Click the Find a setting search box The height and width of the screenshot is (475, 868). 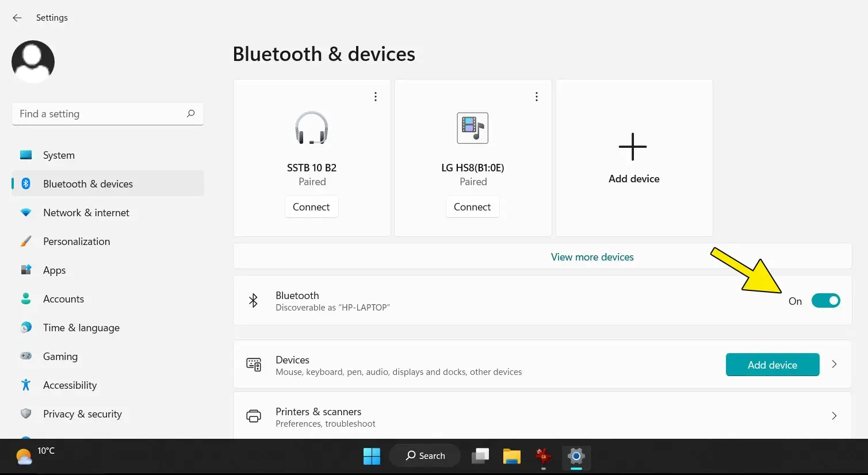(101, 114)
